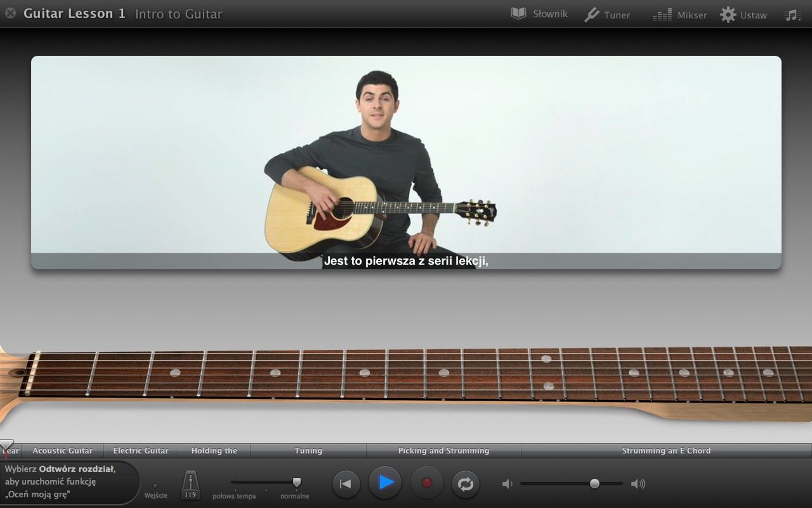Click the "Wybierz Odtwórz rozdział" hint text
The image size is (812, 508).
[60, 482]
